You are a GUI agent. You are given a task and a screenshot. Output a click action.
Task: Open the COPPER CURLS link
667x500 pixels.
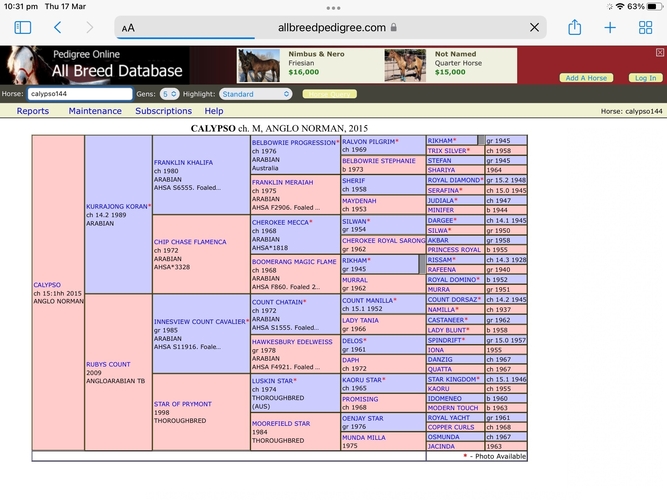point(451,427)
